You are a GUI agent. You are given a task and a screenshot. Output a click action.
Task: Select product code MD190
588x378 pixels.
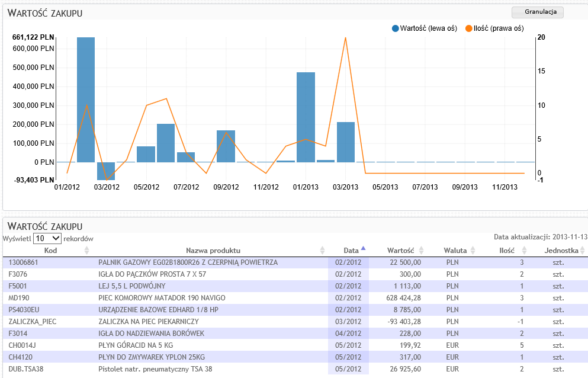click(19, 298)
